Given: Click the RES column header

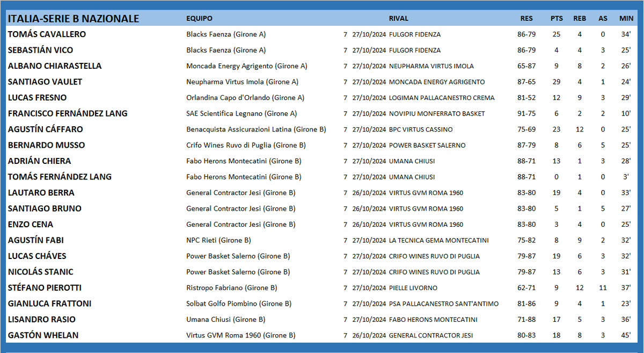Looking at the screenshot, I should pos(526,18).
